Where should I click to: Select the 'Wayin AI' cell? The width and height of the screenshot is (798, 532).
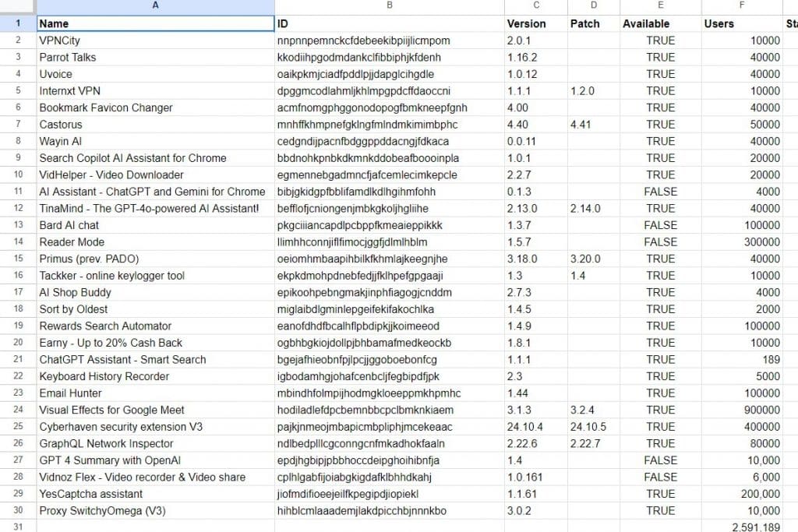(155, 141)
